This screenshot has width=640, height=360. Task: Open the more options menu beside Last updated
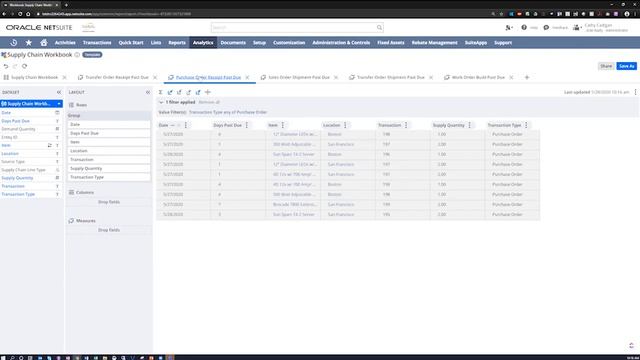635,92
